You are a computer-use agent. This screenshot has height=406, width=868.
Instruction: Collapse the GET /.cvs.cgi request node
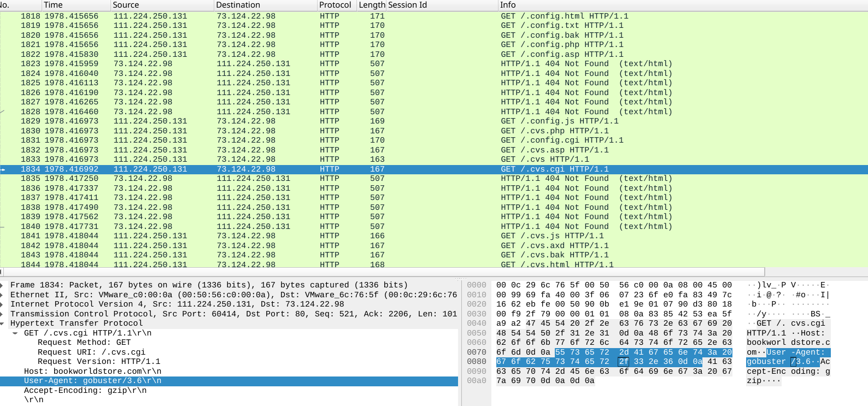15,333
